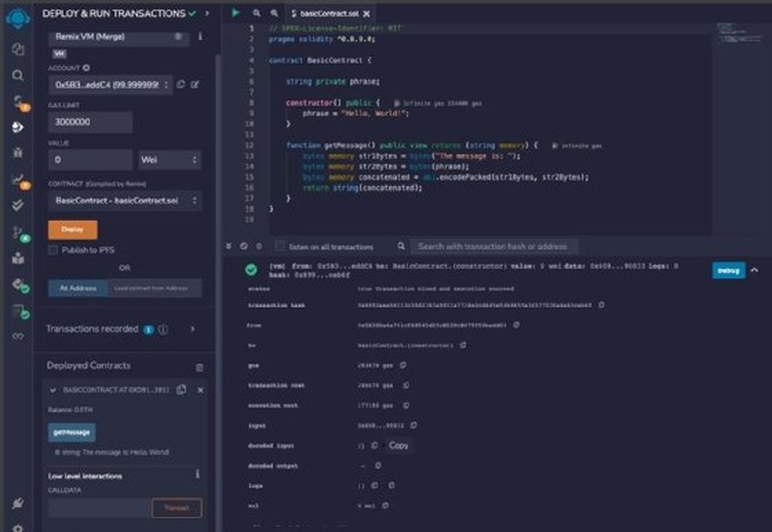Open the Plugin manager plug icon
This screenshot has width=772, height=532.
pos(18,503)
